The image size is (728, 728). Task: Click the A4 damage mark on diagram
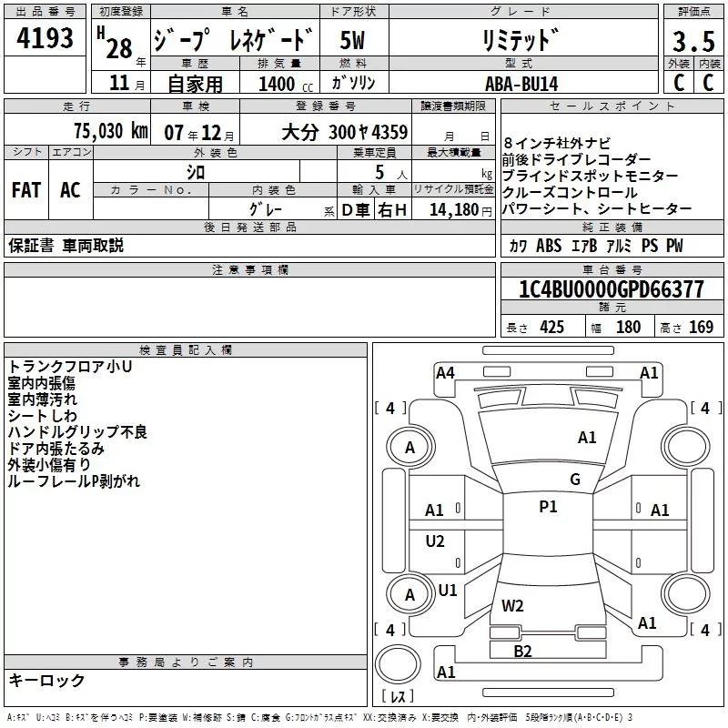[445, 373]
